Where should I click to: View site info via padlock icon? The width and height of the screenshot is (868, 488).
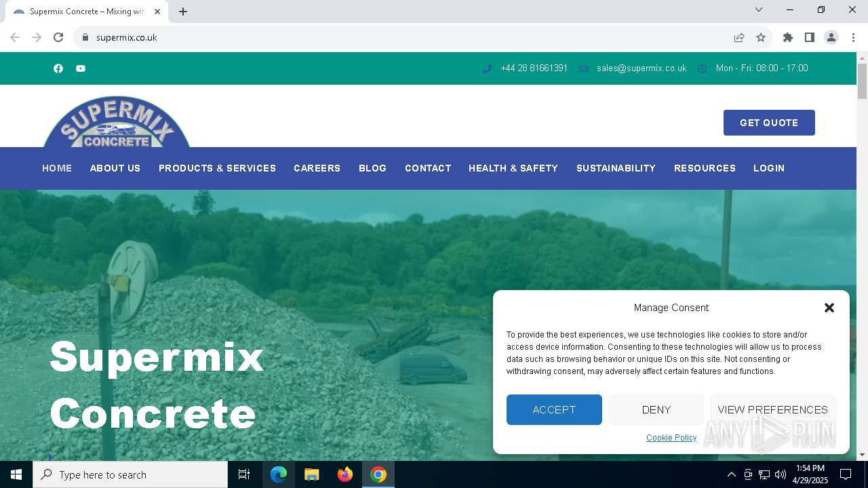(85, 37)
